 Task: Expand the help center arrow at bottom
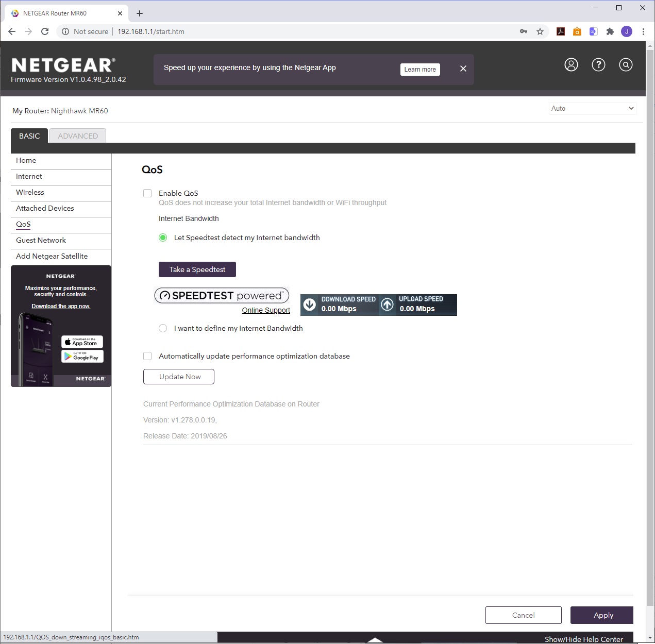375,640
